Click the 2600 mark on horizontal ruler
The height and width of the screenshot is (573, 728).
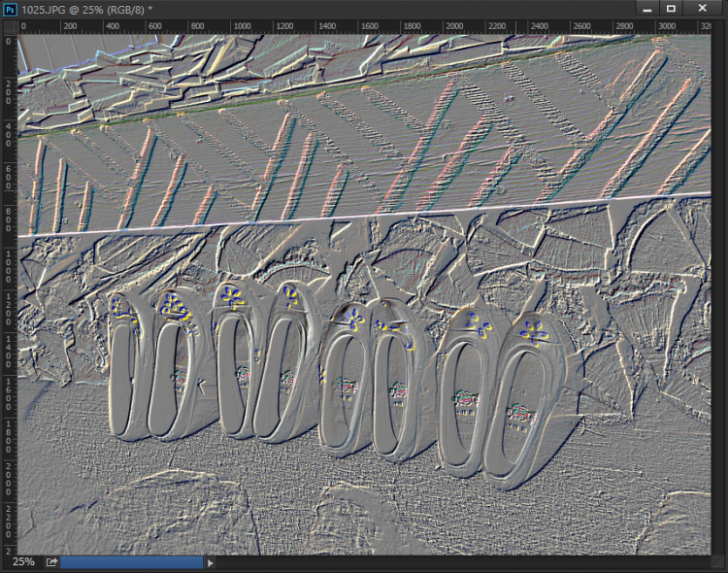click(577, 26)
